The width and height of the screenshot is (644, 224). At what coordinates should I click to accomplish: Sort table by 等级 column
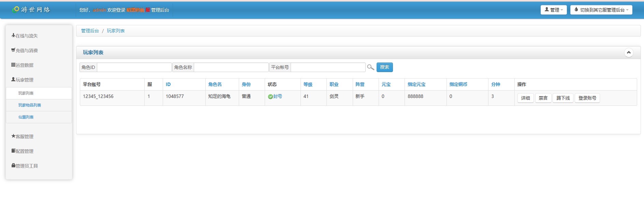[308, 84]
